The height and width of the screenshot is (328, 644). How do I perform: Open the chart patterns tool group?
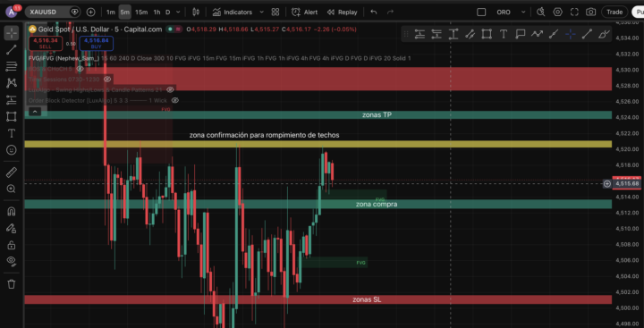pyautogui.click(x=12, y=83)
